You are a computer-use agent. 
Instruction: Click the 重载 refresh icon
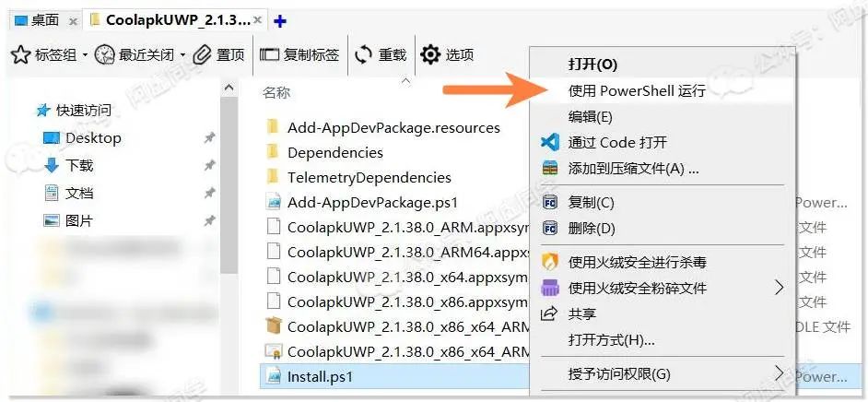click(x=364, y=54)
